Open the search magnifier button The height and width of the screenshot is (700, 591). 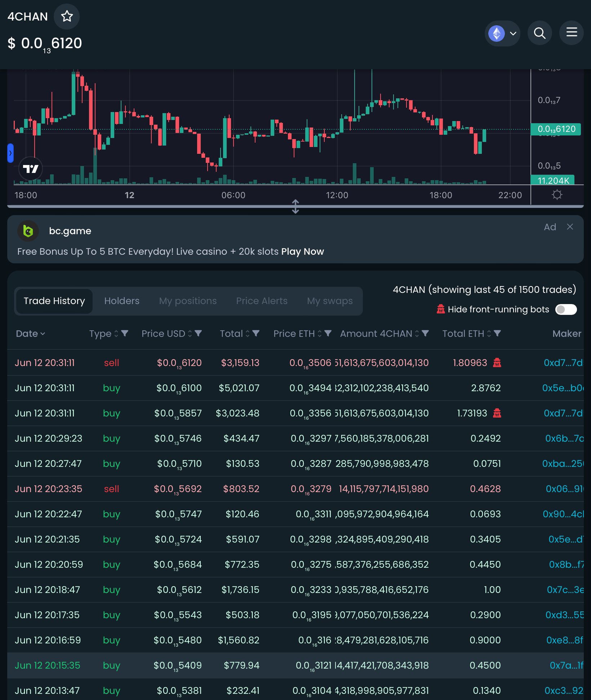click(539, 33)
